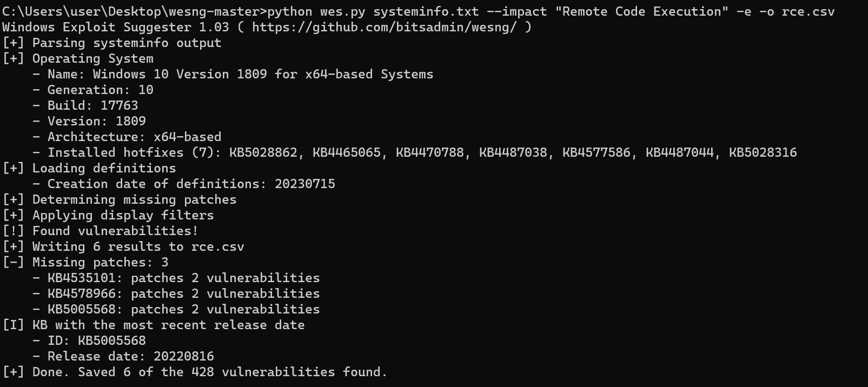
Task: Click the KB4465065 hotfix in the list
Action: point(347,152)
